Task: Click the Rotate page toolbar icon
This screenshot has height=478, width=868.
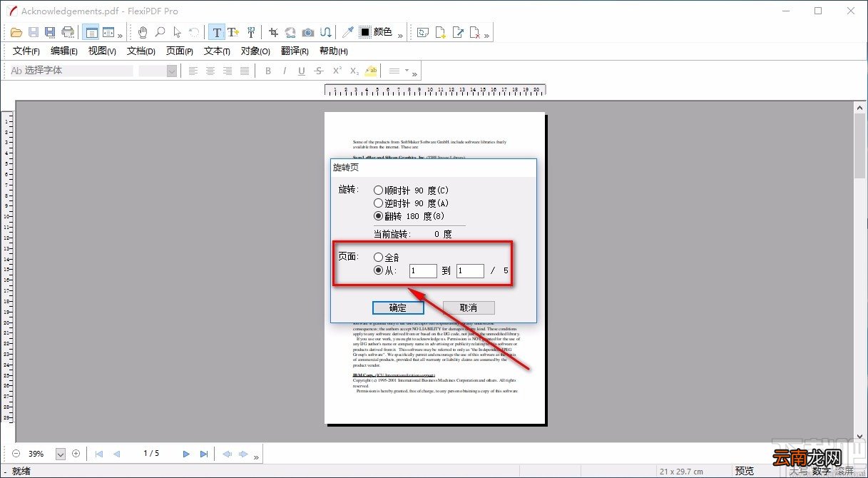Action: (x=424, y=32)
